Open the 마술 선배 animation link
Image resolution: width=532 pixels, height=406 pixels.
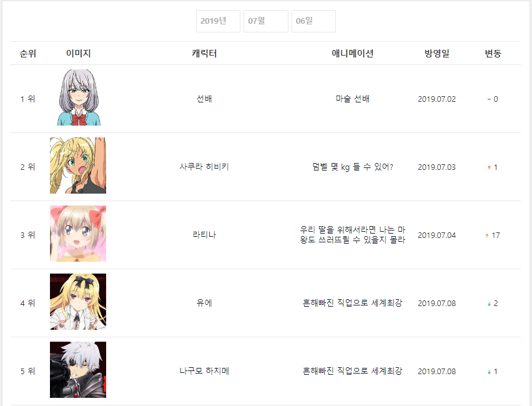coord(353,99)
